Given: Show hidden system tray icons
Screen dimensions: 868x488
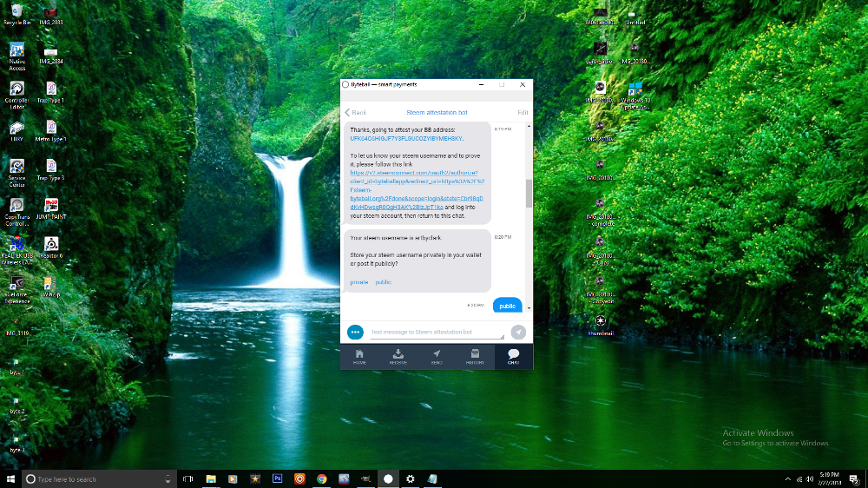Looking at the screenshot, I should click(788, 479).
